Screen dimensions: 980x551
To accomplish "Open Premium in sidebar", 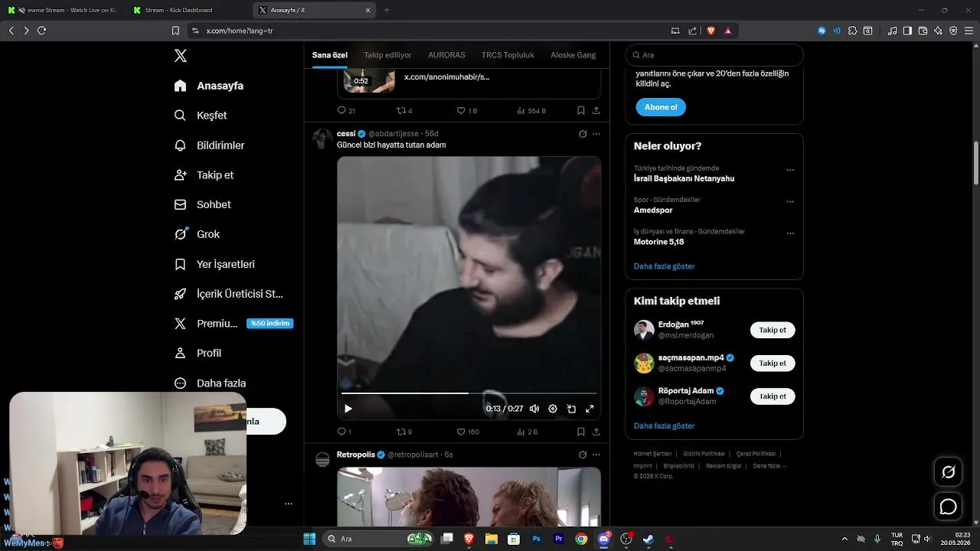I will [x=234, y=324].
